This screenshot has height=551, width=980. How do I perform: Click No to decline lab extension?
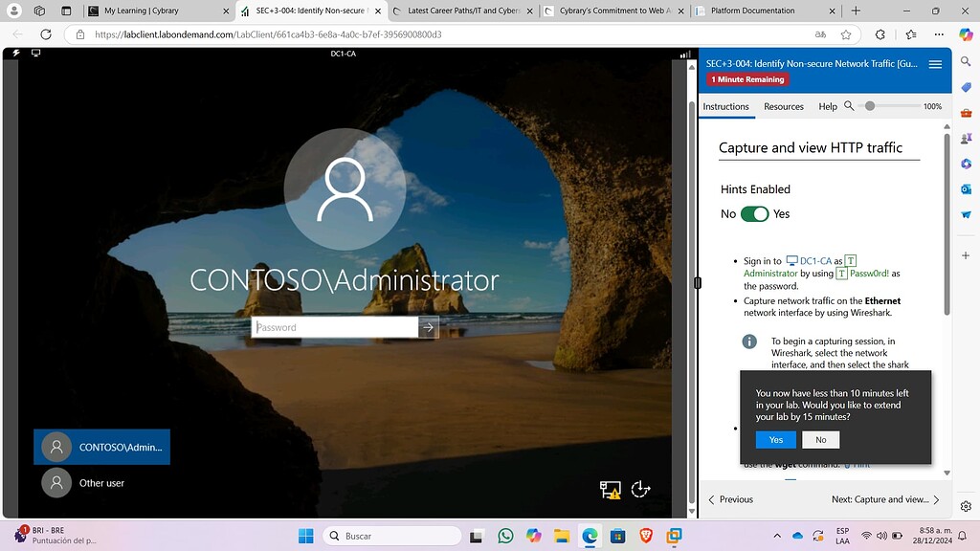[820, 440]
